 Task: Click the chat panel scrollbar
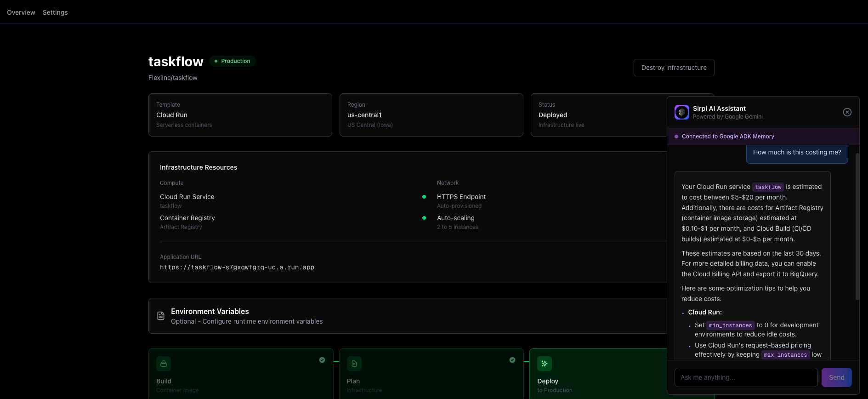tap(857, 227)
